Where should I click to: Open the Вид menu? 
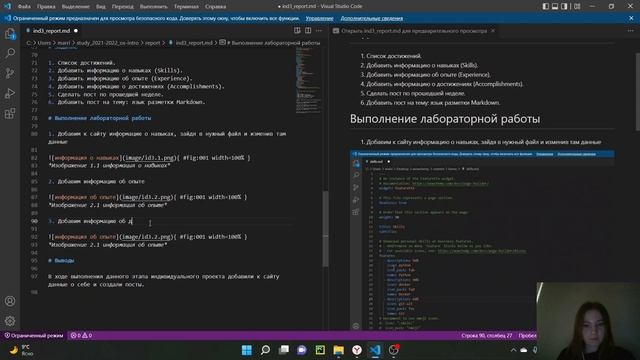point(100,7)
